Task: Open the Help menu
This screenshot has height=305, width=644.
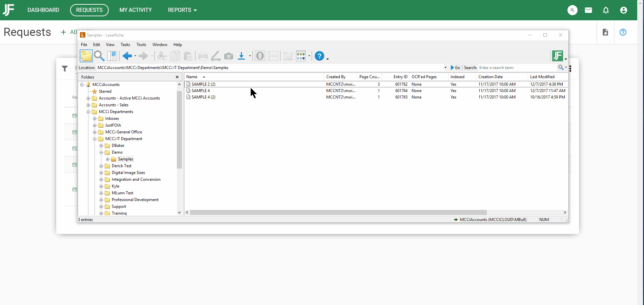Action: tap(178, 45)
